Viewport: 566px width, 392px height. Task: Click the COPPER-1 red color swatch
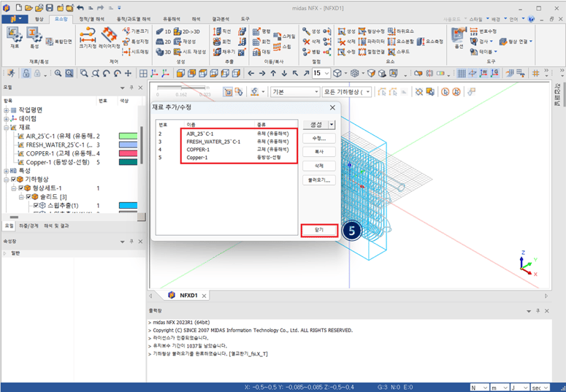pos(128,153)
